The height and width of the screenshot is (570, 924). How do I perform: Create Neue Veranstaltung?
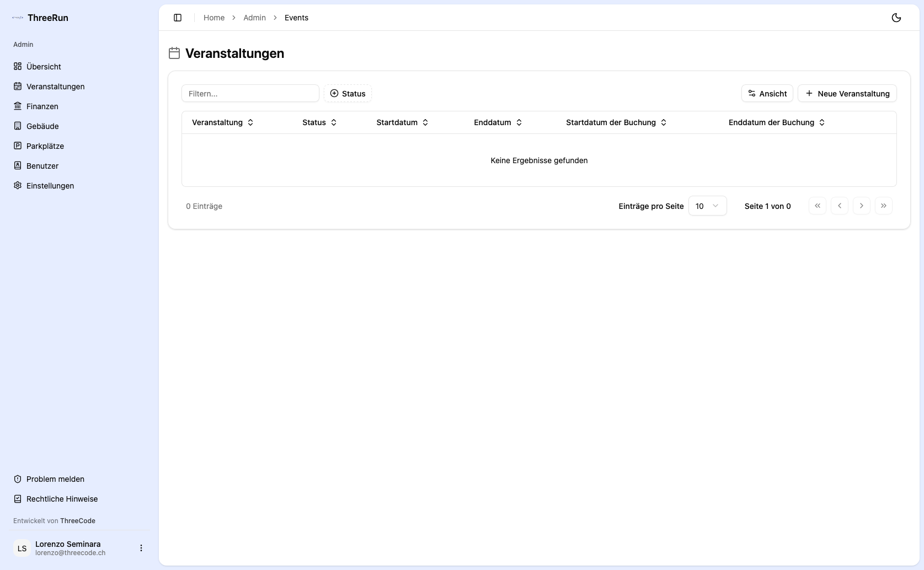click(847, 94)
